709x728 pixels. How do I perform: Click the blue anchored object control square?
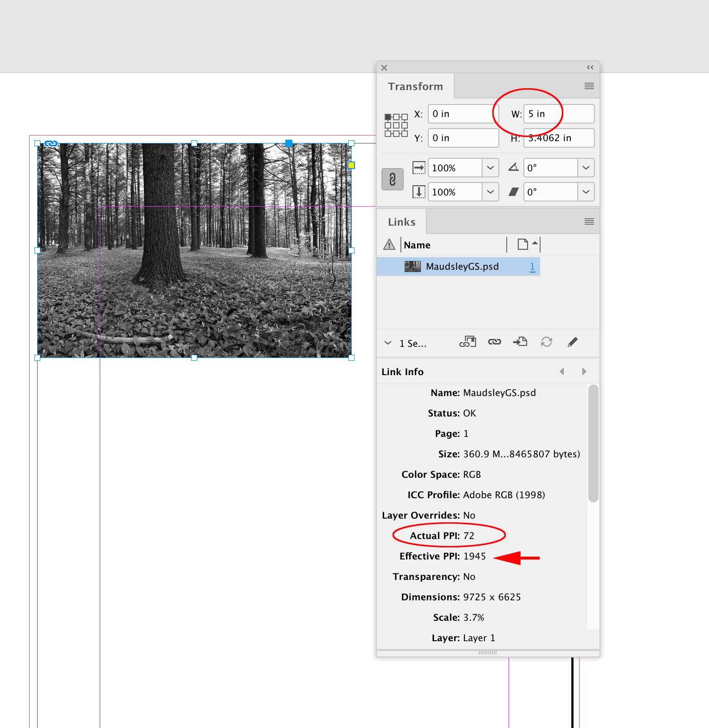pyautogui.click(x=289, y=143)
